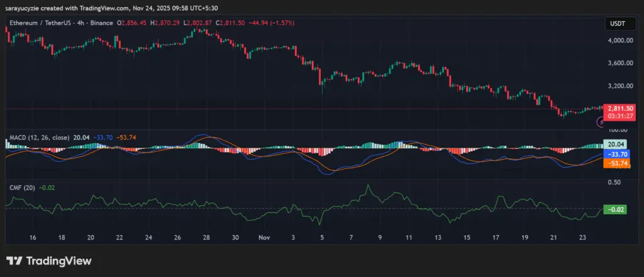This screenshot has width=644, height=277.
Task: Click the 7 date label on time axis
Action: (351, 237)
